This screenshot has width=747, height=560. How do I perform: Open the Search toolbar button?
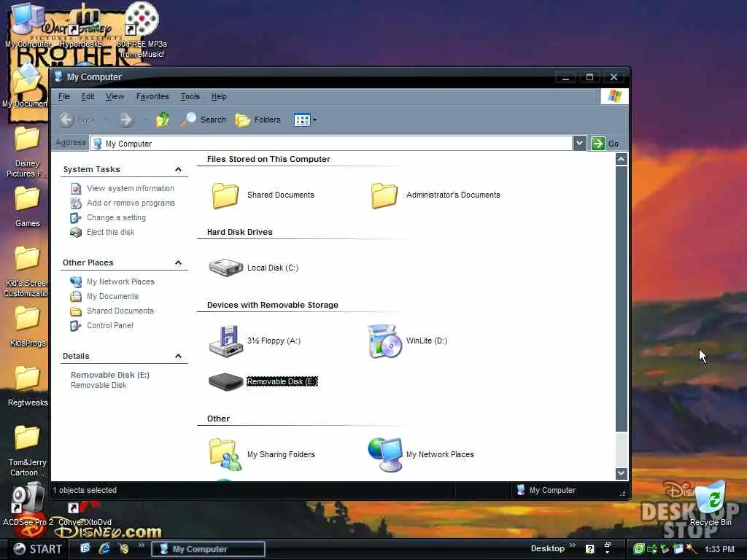[x=204, y=120]
